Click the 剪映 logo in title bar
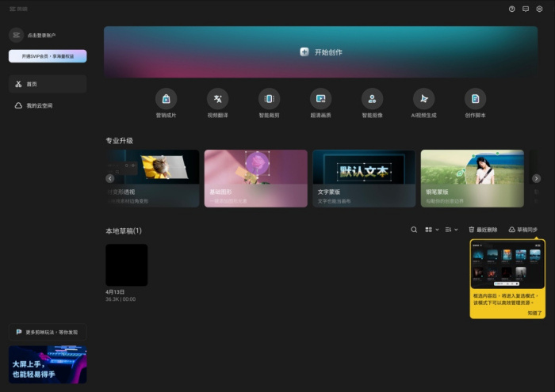This screenshot has height=392, width=555. pos(18,10)
